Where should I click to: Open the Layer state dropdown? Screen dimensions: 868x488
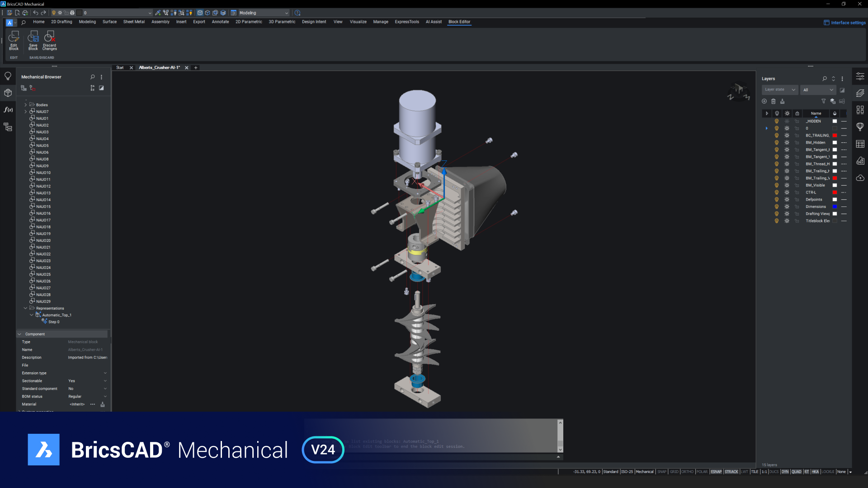(x=780, y=89)
